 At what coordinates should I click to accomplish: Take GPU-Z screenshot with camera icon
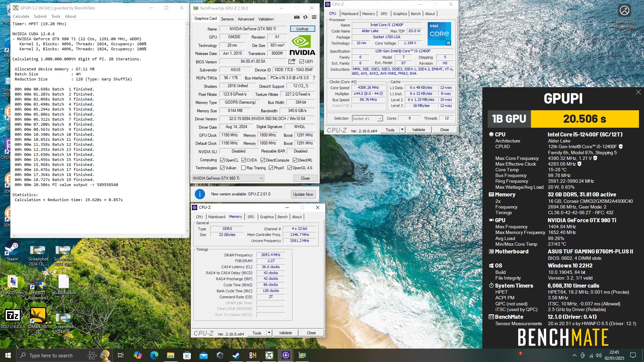pyautogui.click(x=297, y=17)
